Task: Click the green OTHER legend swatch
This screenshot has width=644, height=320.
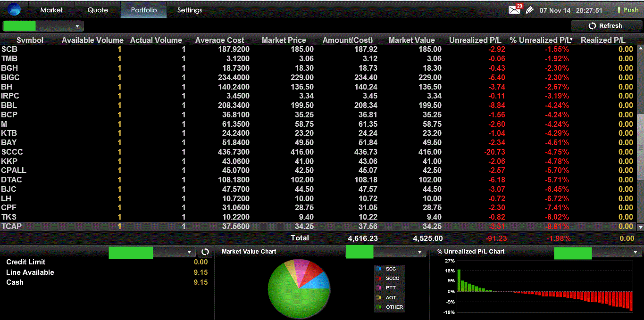Action: click(x=378, y=307)
